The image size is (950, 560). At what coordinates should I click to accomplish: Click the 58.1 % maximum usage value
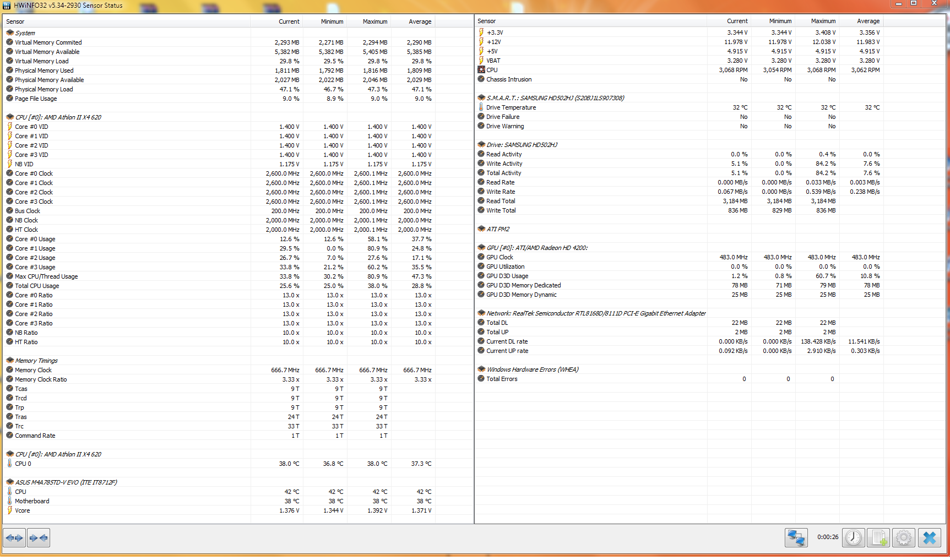point(378,239)
